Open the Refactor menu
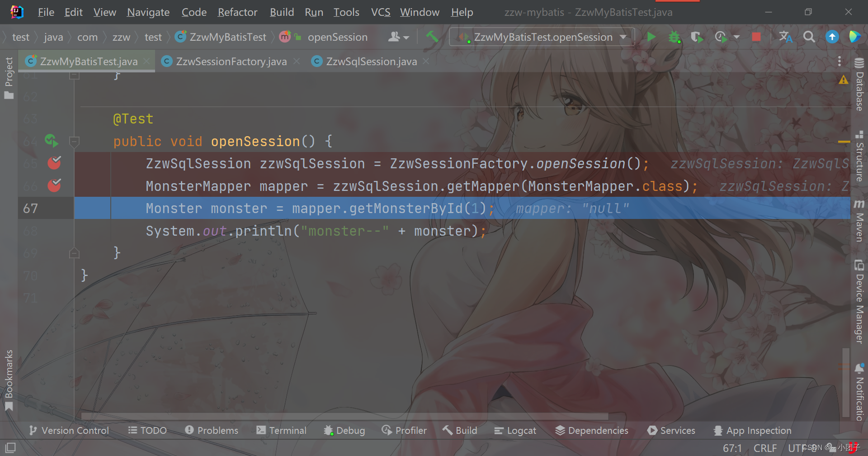Viewport: 868px width, 456px height. point(237,12)
